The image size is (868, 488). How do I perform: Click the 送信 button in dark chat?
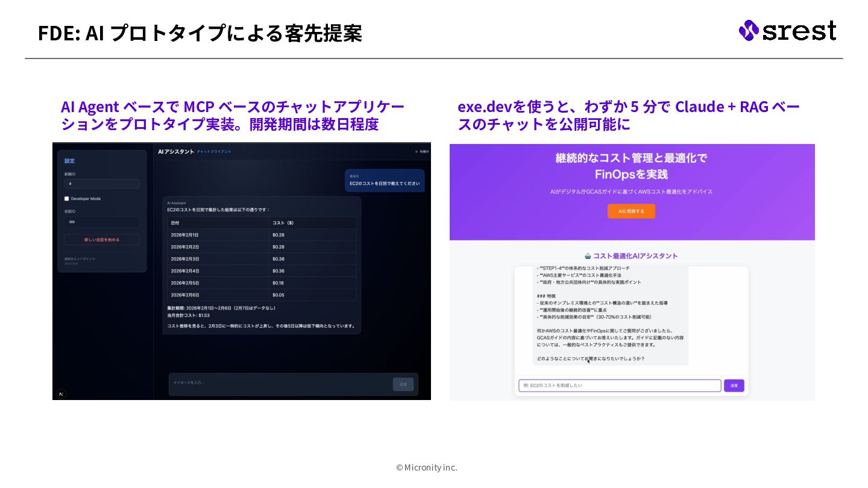403,384
